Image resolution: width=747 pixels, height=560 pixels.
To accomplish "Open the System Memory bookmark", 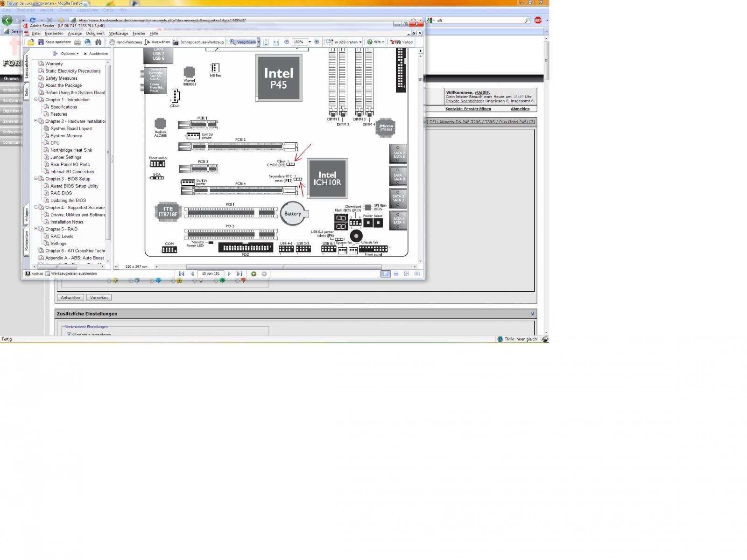I will 66,136.
